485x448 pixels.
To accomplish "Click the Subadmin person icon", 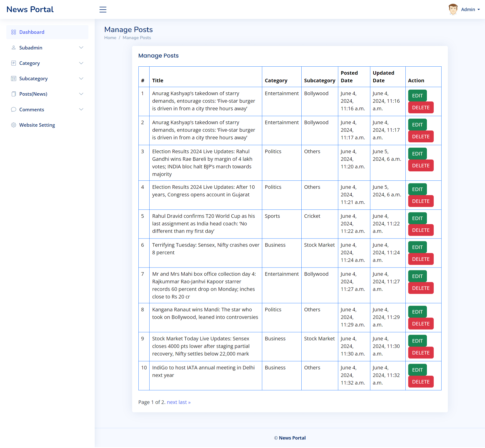I will click(x=14, y=47).
